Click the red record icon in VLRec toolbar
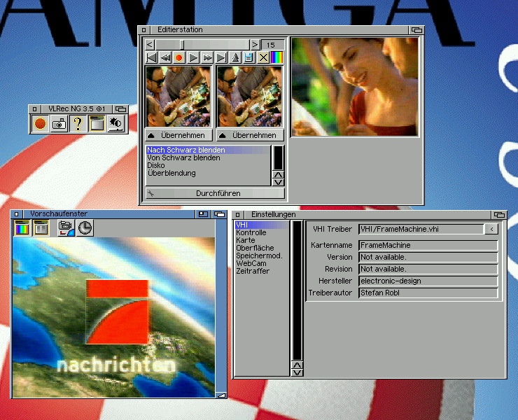This screenshot has height=420, width=518. point(41,124)
